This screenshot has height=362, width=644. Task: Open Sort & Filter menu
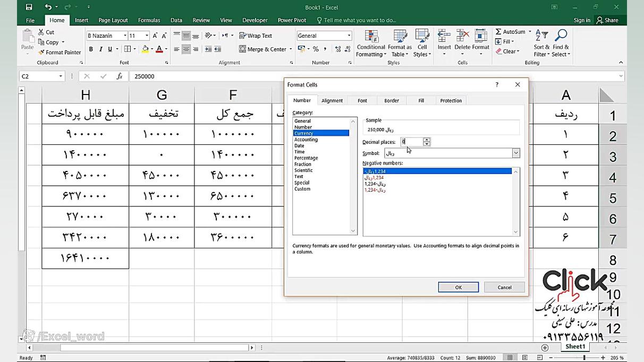(542, 43)
